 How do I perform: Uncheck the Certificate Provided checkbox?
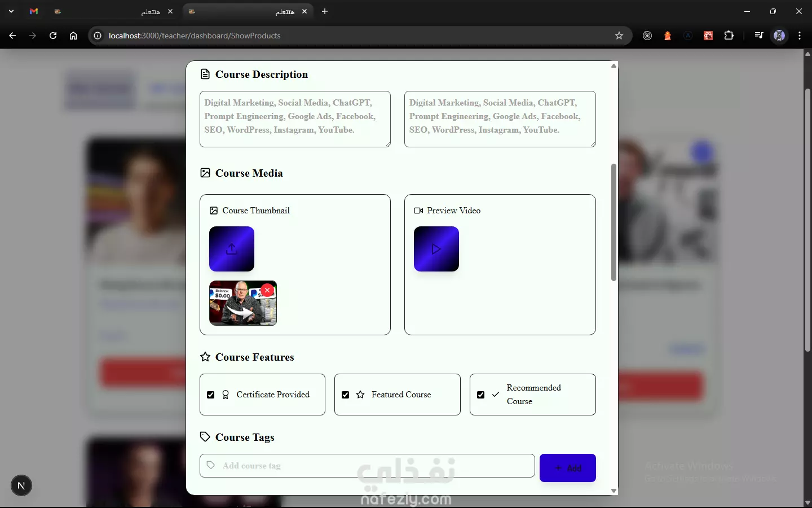(211, 395)
